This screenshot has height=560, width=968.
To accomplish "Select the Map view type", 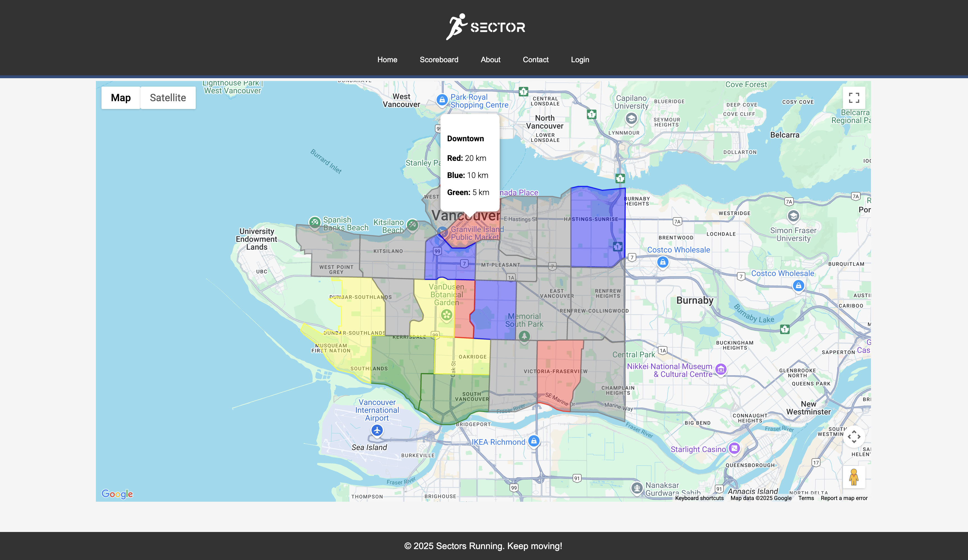I will (121, 98).
